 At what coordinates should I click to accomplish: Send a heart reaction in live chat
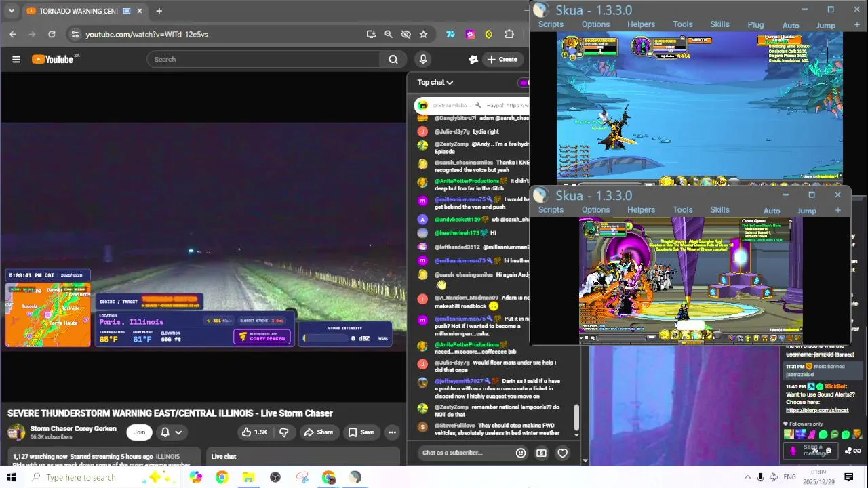[563, 453]
